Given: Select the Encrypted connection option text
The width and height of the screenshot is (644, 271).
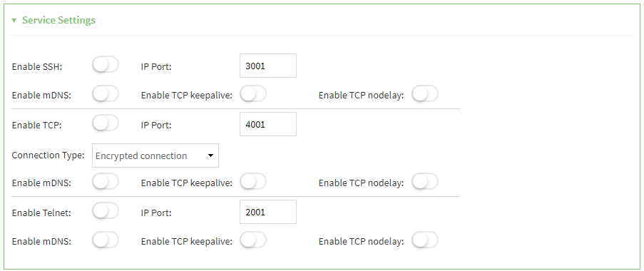Looking at the screenshot, I should point(141,156).
